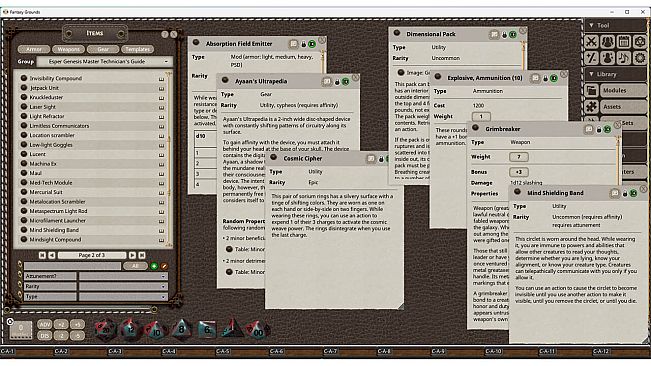
Task: Open the Party Sheet people icon
Action: click(608, 42)
